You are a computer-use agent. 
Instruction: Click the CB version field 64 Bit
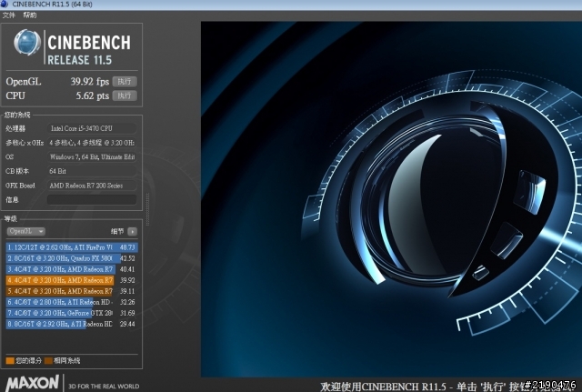click(92, 171)
